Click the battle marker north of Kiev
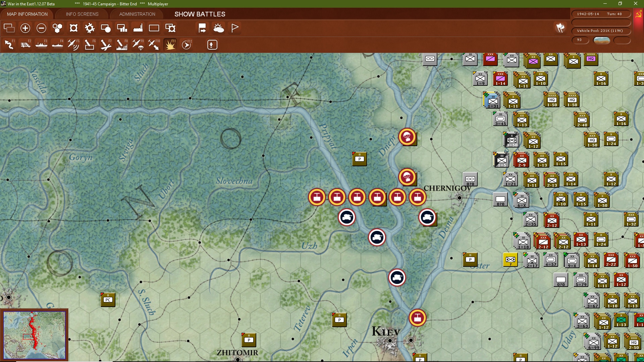The image size is (644, 362). coord(417,317)
